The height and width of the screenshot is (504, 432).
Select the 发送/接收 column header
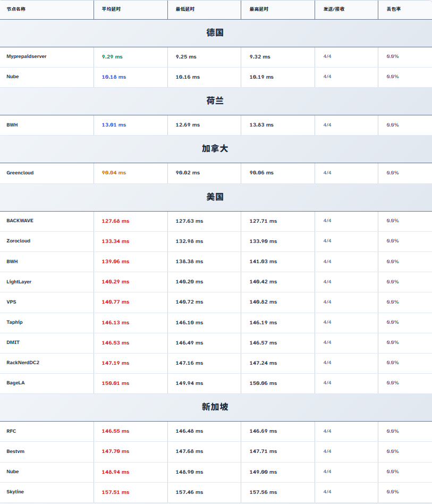click(334, 9)
